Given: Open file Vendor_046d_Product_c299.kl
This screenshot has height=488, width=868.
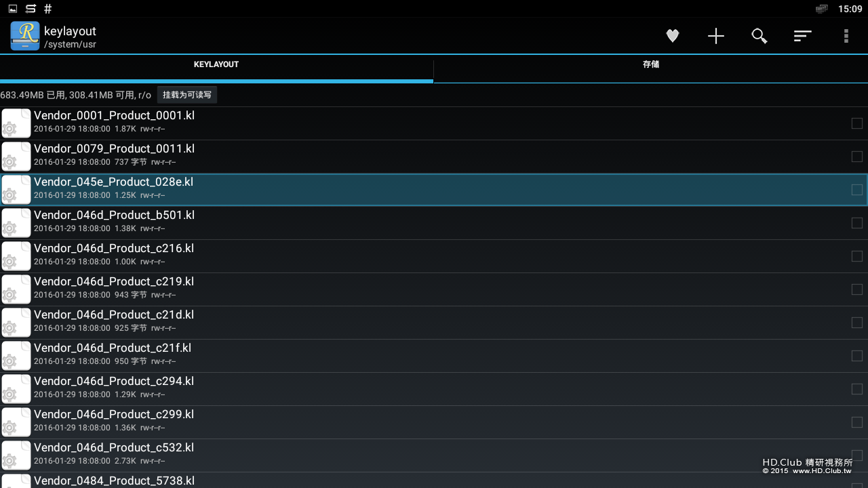Looking at the screenshot, I should [x=434, y=422].
